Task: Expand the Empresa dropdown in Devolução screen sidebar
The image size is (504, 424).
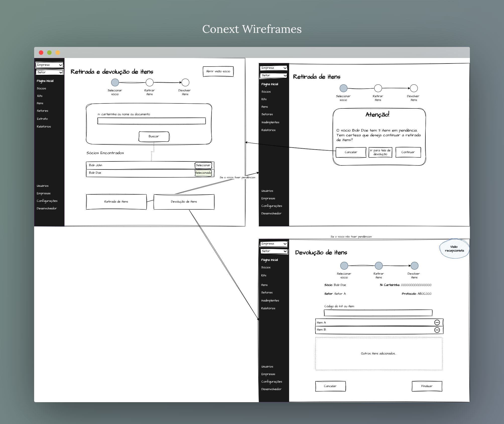Action: coord(274,244)
